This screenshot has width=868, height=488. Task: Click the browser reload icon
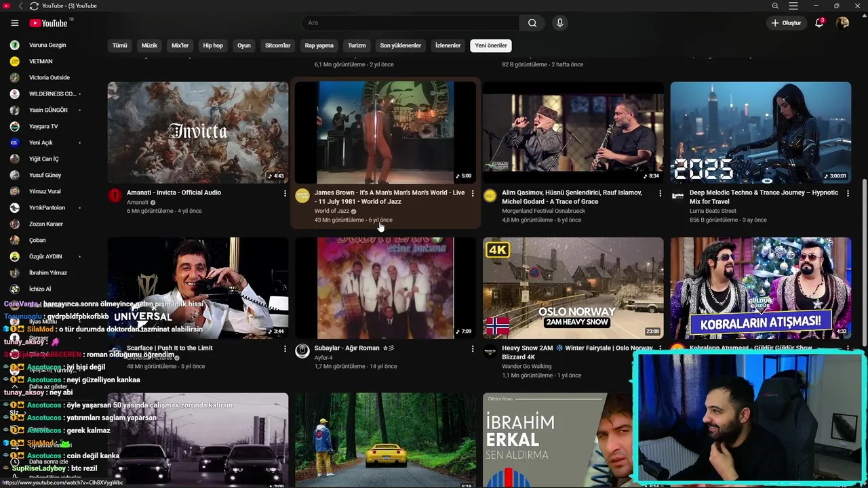coord(34,6)
